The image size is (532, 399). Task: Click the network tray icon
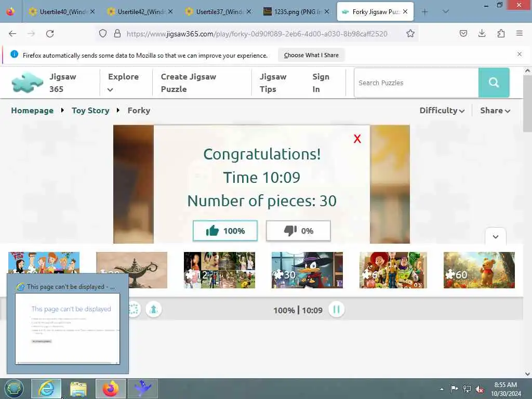click(x=467, y=389)
